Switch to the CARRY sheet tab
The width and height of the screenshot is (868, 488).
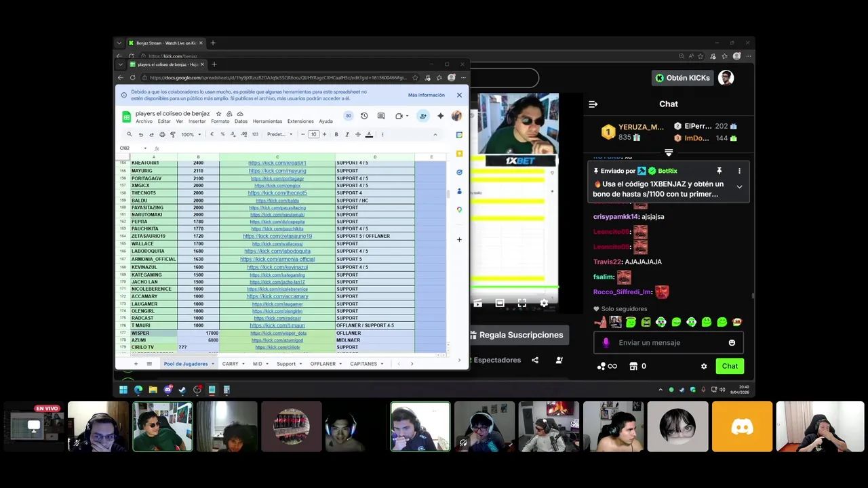(x=231, y=364)
